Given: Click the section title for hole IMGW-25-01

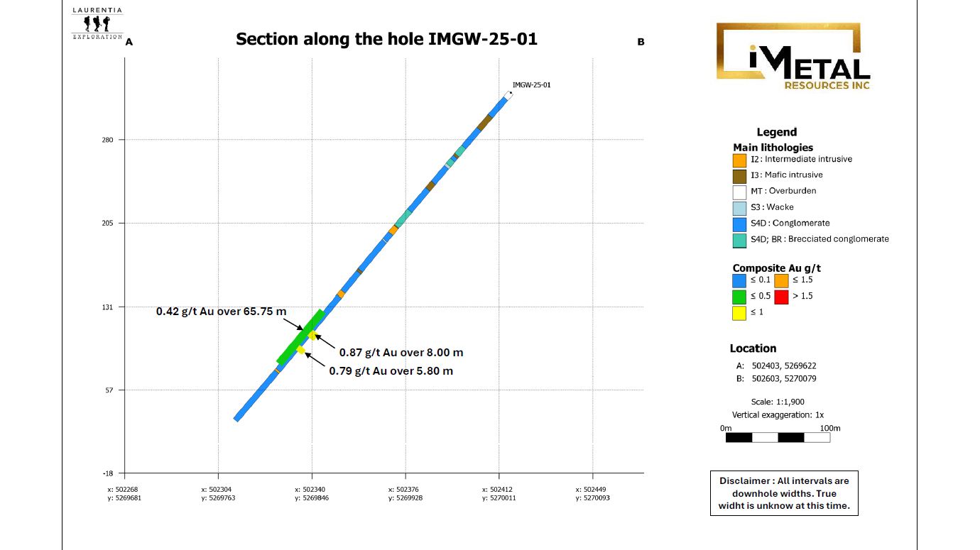Looking at the screenshot, I should coord(386,39).
